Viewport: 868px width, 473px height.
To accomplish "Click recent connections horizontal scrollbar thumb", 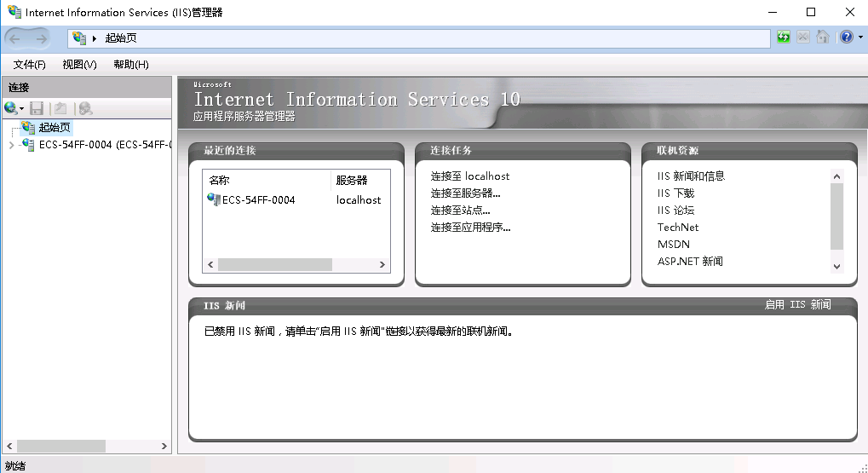I will 275,265.
